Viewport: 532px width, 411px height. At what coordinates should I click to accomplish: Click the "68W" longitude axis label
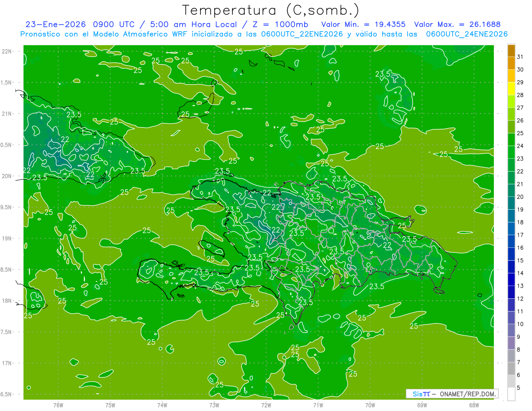coord(474,405)
